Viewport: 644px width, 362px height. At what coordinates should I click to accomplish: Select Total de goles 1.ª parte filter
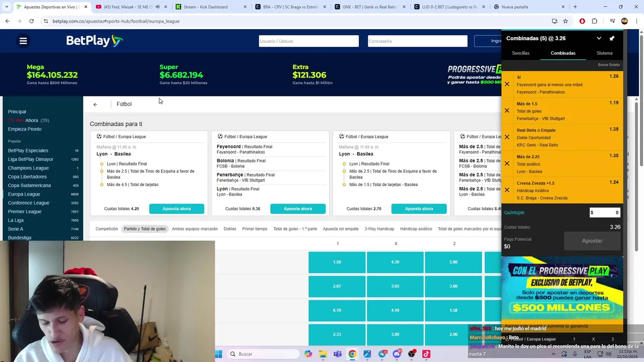(x=295, y=229)
